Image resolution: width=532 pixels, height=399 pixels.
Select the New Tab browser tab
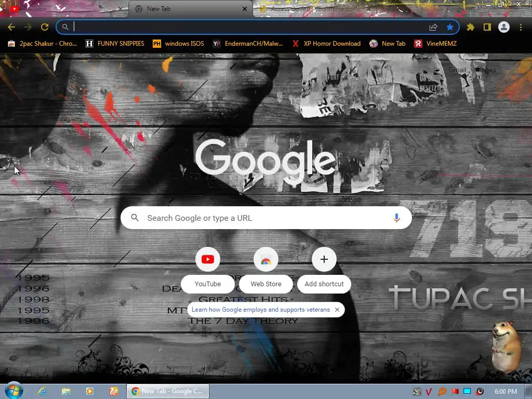(190, 9)
